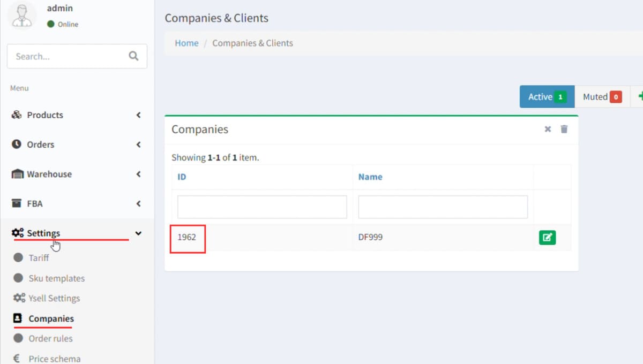The image size is (643, 364).
Task: Click the X icon in Companies panel header
Action: tap(548, 129)
